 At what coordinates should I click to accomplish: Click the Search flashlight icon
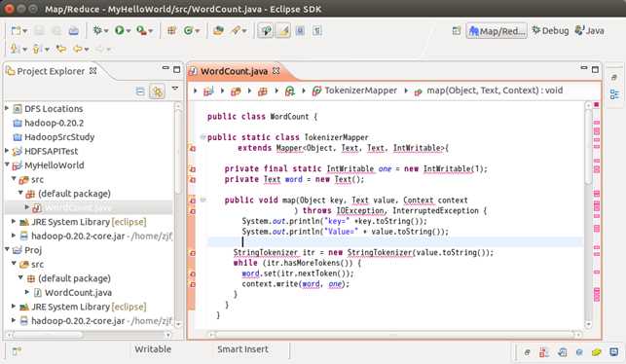coord(237,30)
